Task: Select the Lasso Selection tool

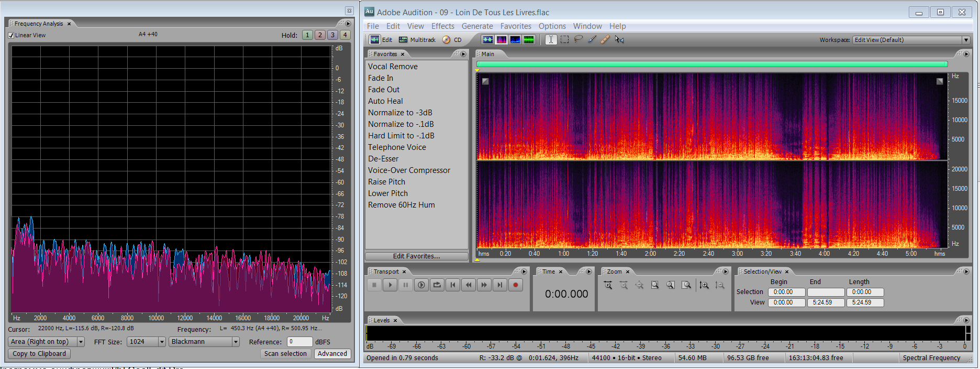Action: [x=578, y=40]
